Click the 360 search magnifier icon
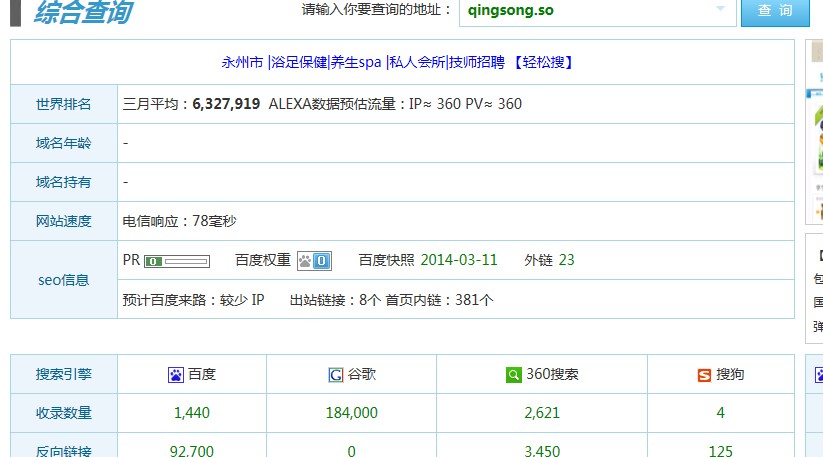 click(x=514, y=375)
